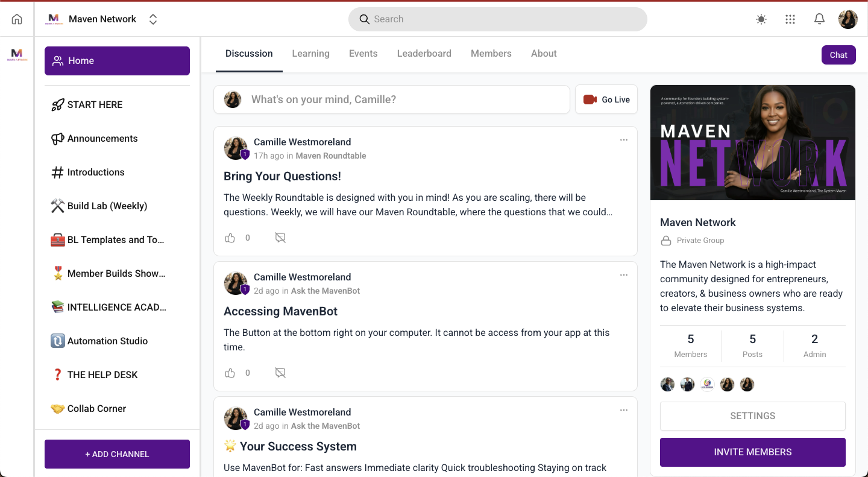Click the SETTINGS button
This screenshot has width=868, height=477.
click(x=752, y=416)
